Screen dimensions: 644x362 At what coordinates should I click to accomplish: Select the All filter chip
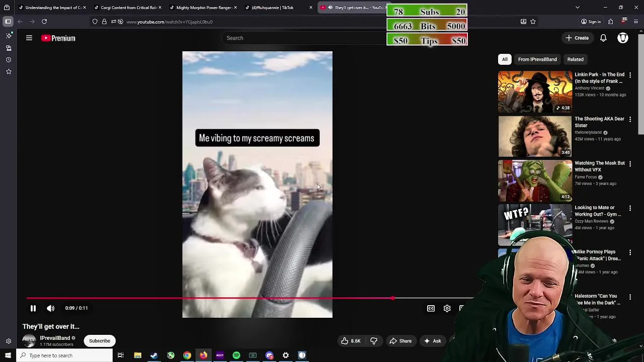[505, 59]
